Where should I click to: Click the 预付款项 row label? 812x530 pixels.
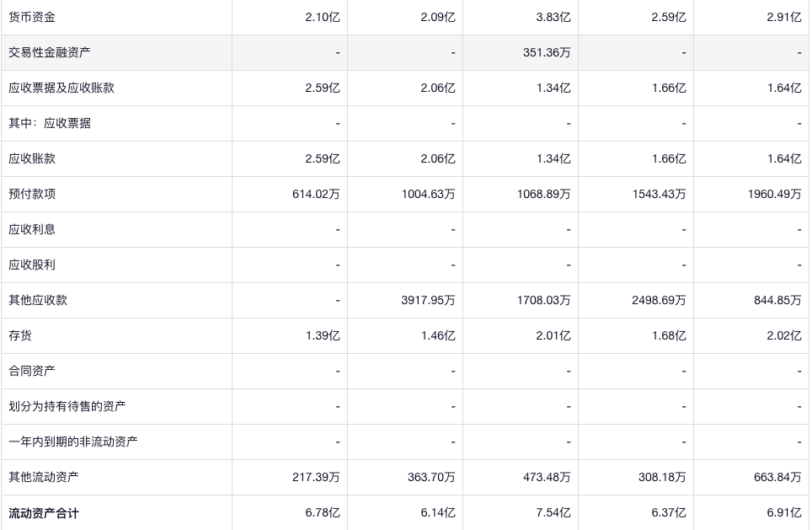[x=32, y=194]
